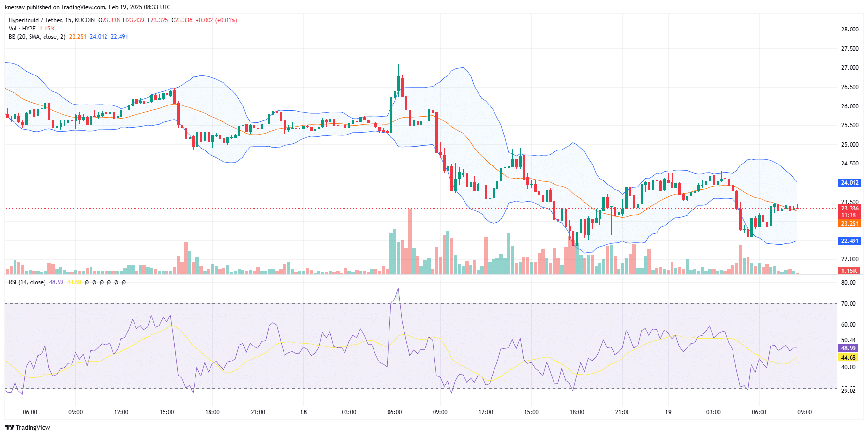Click the RSI (14, close) indicator label
Image resolution: width=868 pixels, height=436 pixels.
(x=27, y=282)
